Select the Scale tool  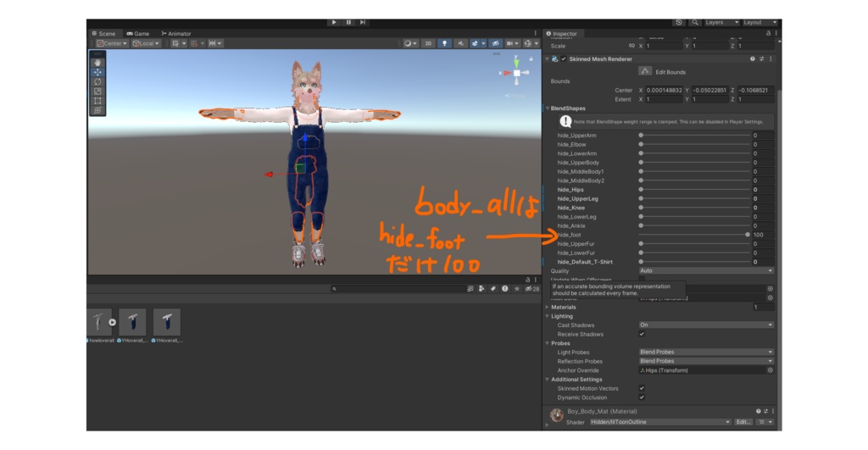[x=98, y=91]
